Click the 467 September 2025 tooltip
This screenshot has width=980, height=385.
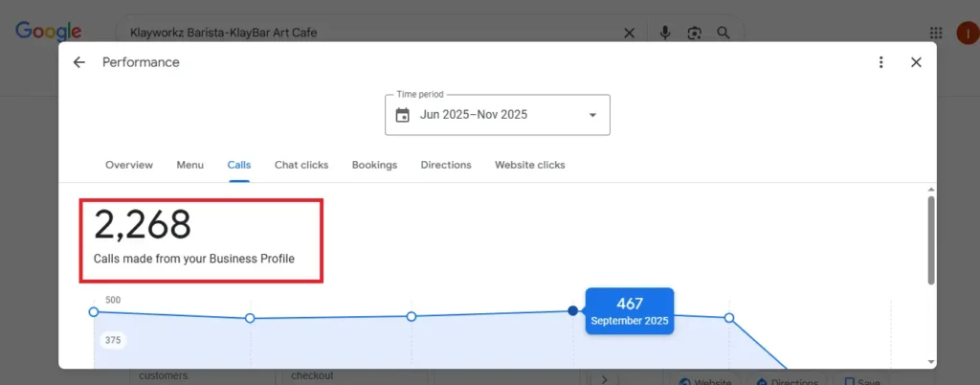click(630, 311)
